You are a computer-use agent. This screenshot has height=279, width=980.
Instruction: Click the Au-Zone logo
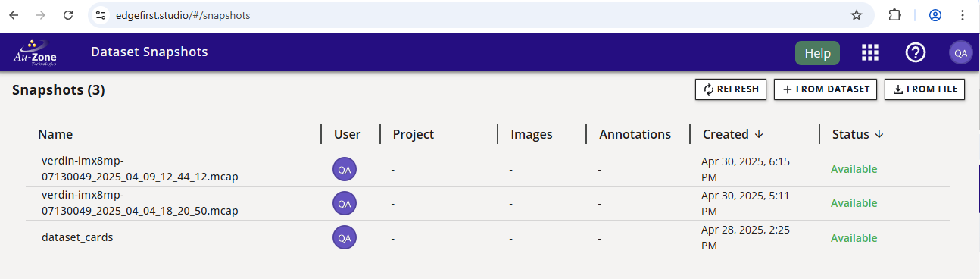36,52
